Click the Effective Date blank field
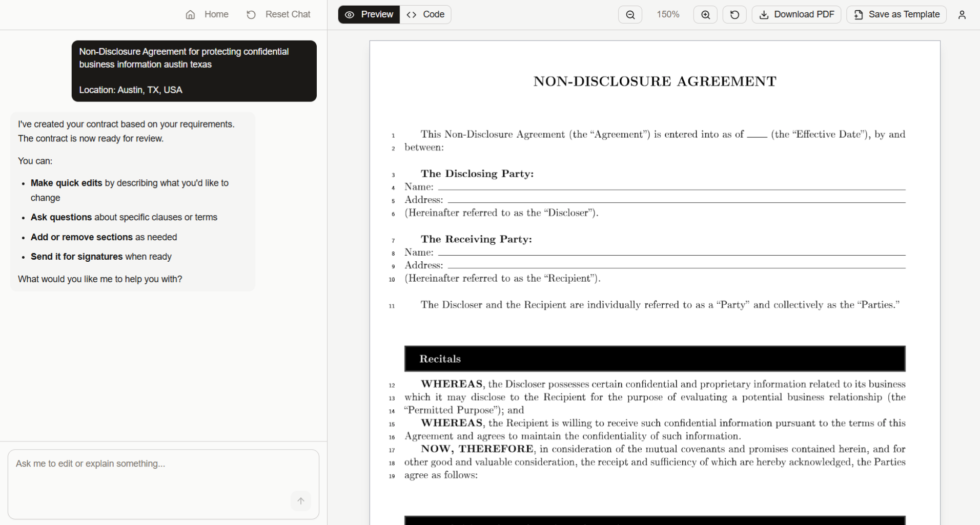This screenshot has height=525, width=980. point(757,135)
